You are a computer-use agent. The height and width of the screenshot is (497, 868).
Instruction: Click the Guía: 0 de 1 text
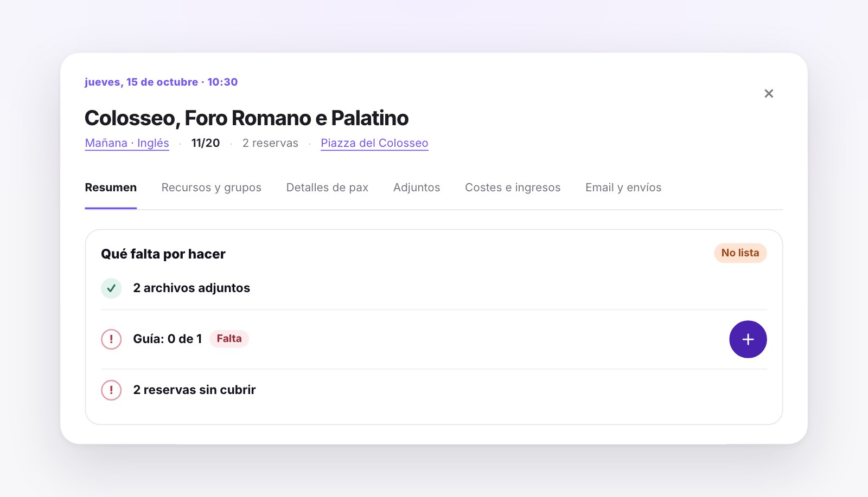(x=168, y=339)
